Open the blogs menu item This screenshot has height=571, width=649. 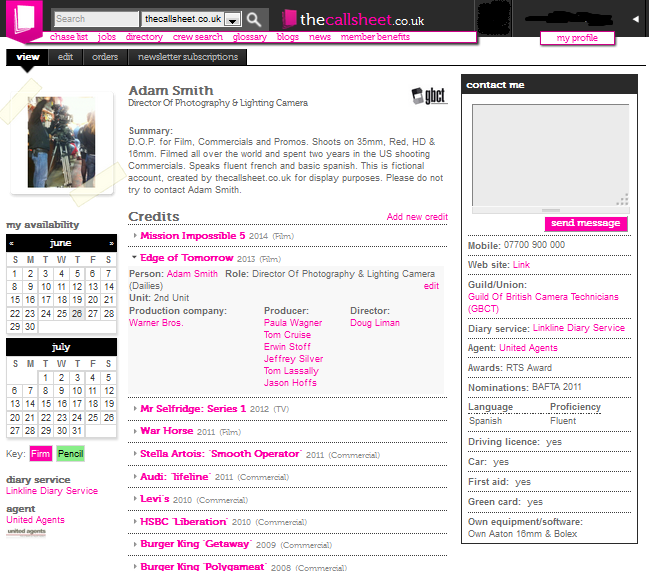(x=288, y=37)
